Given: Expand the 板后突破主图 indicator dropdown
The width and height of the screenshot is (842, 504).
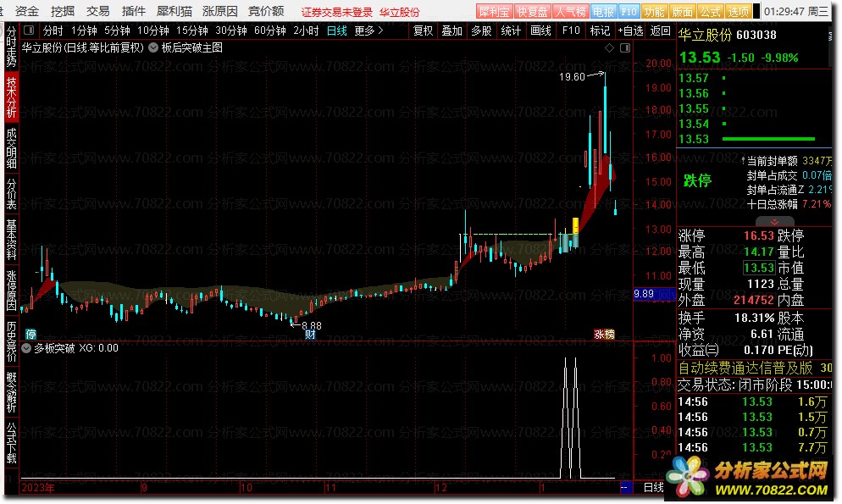Looking at the screenshot, I should coord(153,47).
